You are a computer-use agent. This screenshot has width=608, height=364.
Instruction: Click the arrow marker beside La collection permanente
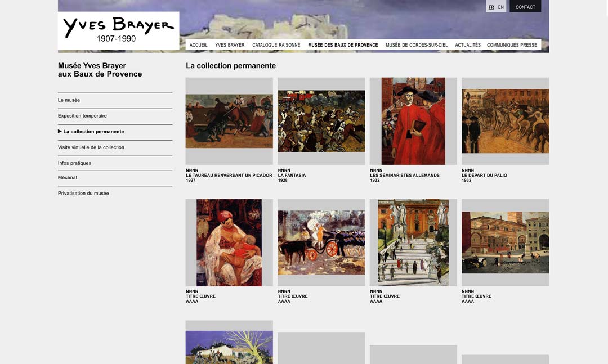[60, 132]
